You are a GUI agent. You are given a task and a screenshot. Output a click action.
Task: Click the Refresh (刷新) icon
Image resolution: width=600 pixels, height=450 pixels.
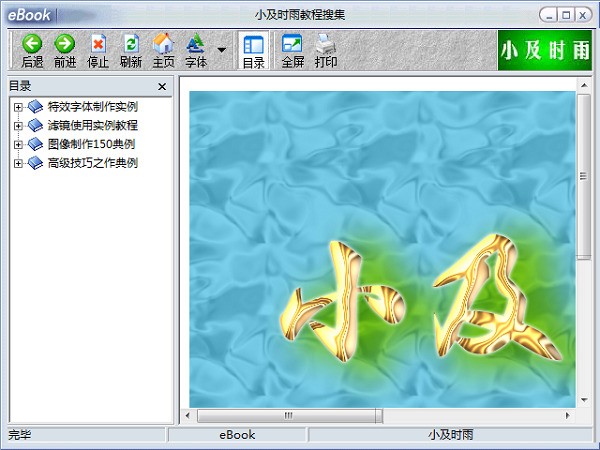coord(131,44)
